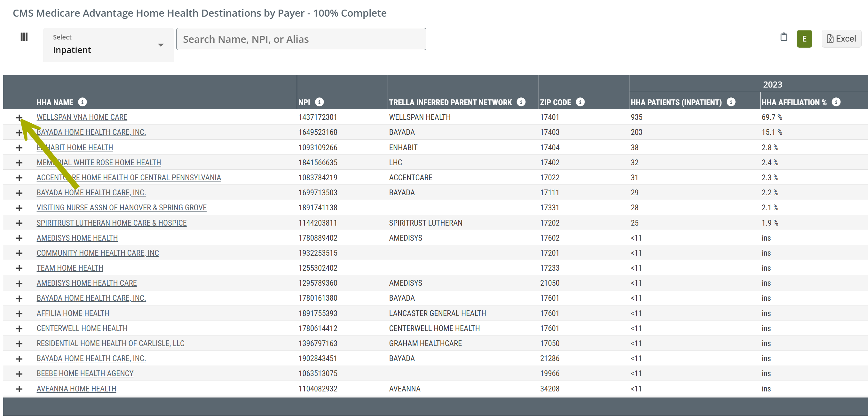Click info icon next to HHA NAME
The height and width of the screenshot is (417, 868).
(x=82, y=102)
